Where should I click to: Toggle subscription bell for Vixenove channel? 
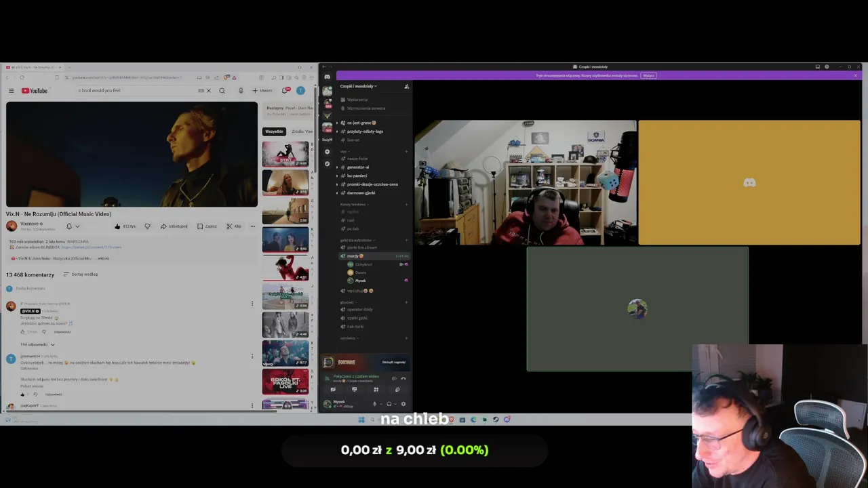pyautogui.click(x=73, y=226)
